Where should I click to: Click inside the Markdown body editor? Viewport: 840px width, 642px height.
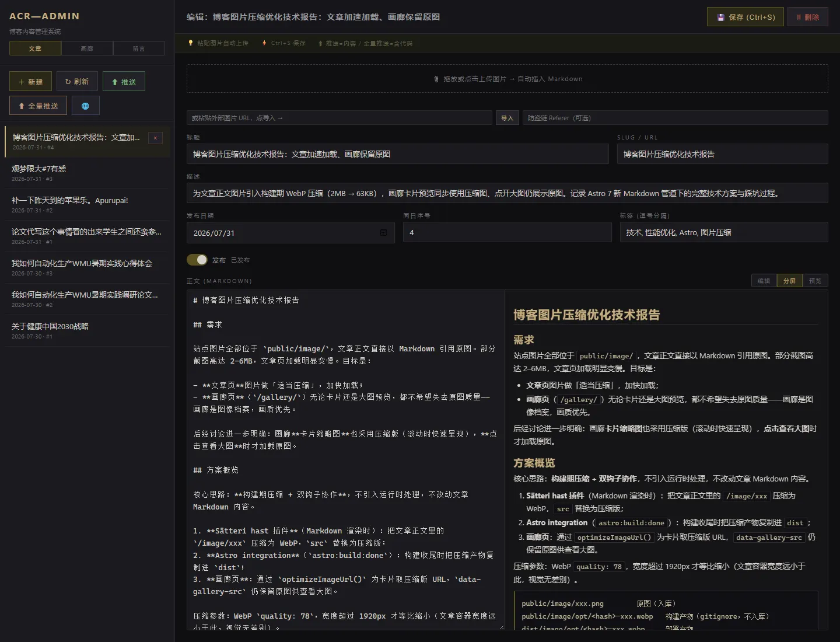345,460
